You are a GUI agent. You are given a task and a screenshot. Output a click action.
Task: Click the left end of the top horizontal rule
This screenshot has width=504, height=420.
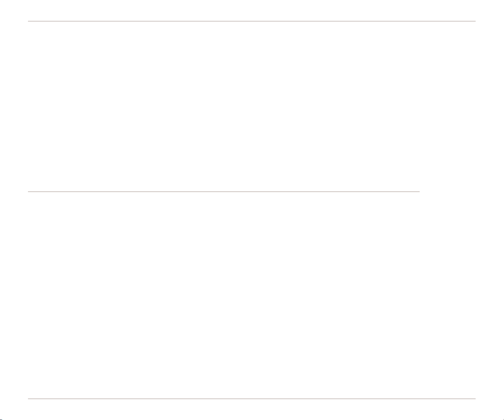click(29, 21)
